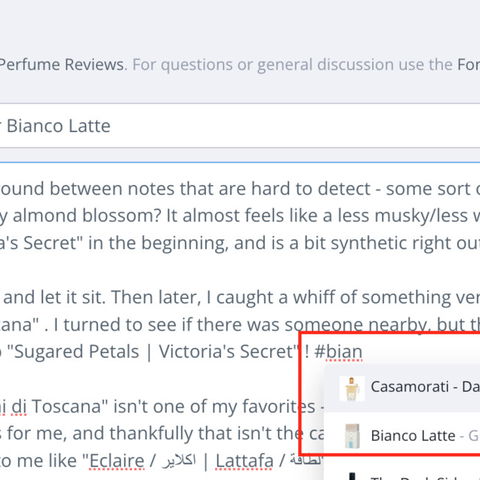Click the misspelled word Eclaire

click(117, 461)
